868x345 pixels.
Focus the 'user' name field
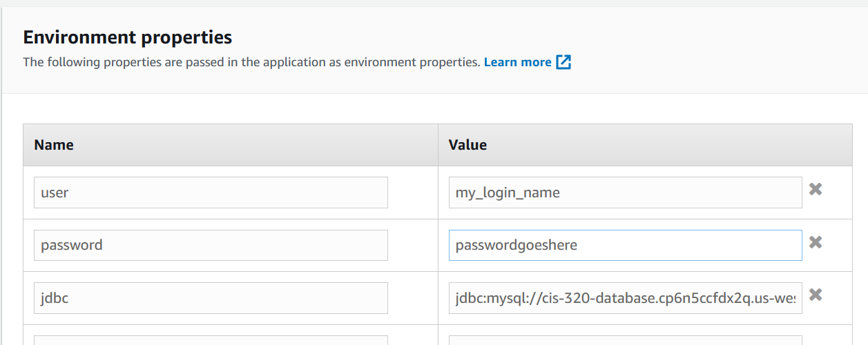pyautogui.click(x=211, y=193)
